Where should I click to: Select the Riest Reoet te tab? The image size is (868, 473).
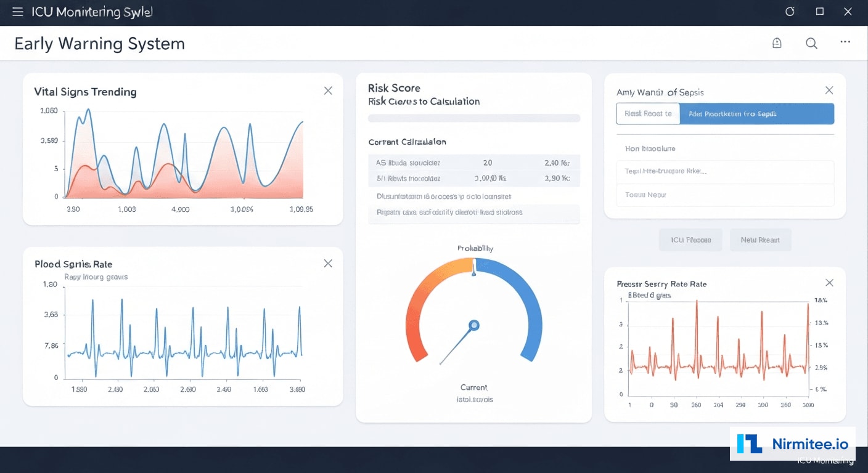coord(648,114)
